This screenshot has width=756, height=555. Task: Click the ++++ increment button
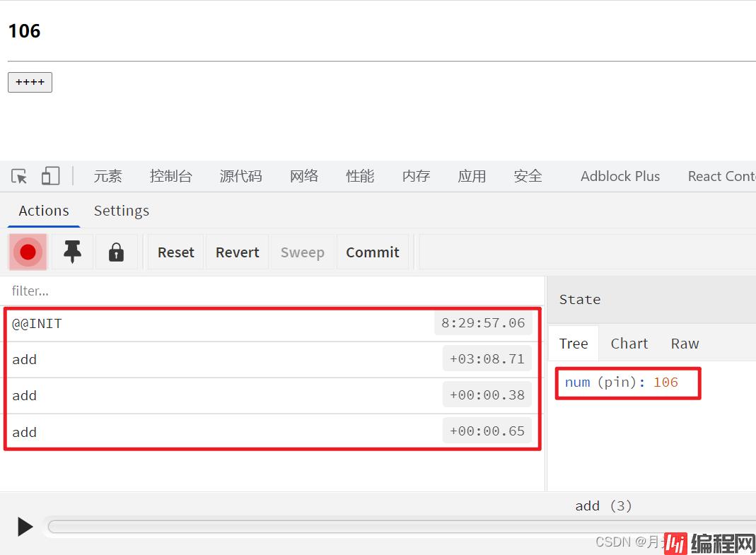tap(30, 82)
